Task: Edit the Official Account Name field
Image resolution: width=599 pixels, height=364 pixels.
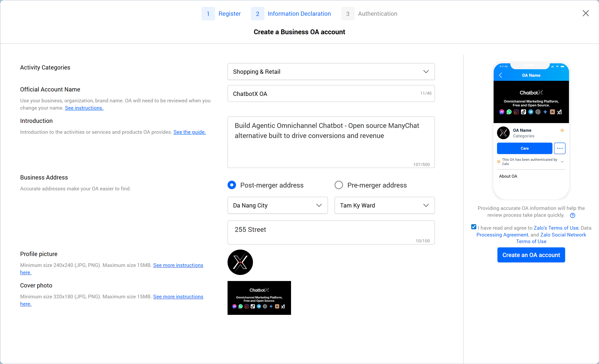Action: tap(331, 93)
